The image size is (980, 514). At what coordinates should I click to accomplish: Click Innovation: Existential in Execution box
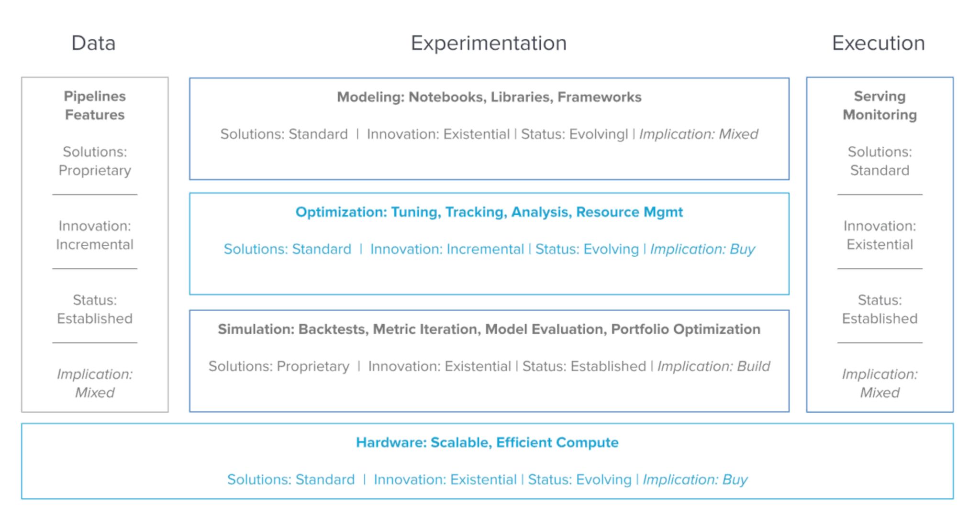[x=880, y=235]
